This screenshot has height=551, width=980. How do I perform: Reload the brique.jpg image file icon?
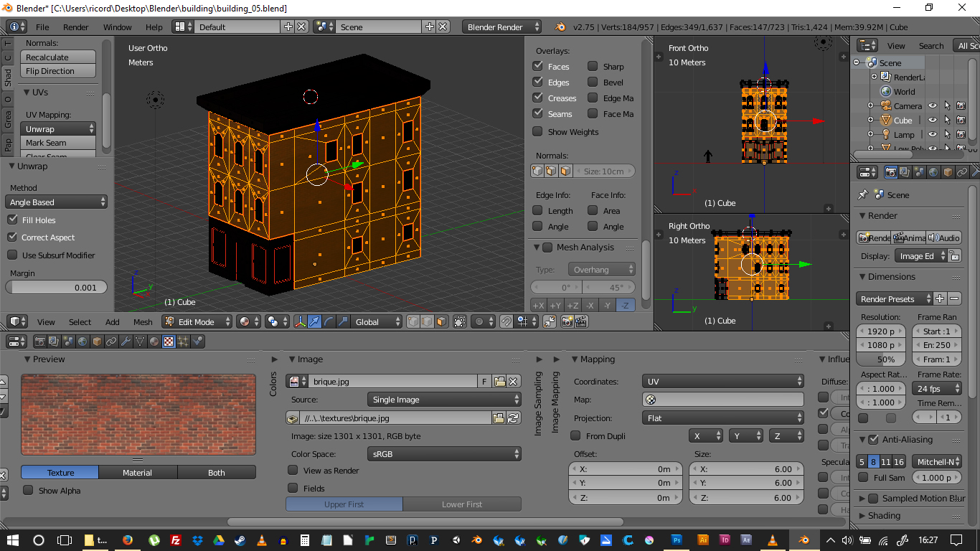coord(514,418)
